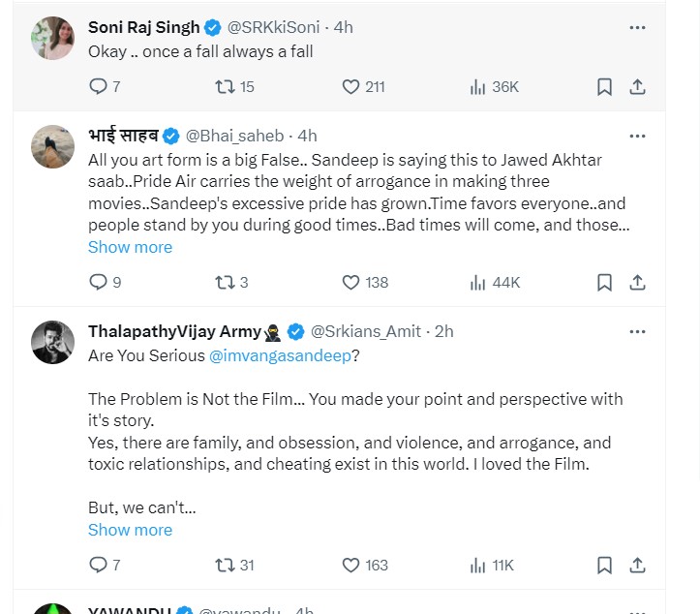Viewport: 700px width, 614px height.
Task: Retweet ThalapathyVijay Army's post
Action: [x=224, y=565]
